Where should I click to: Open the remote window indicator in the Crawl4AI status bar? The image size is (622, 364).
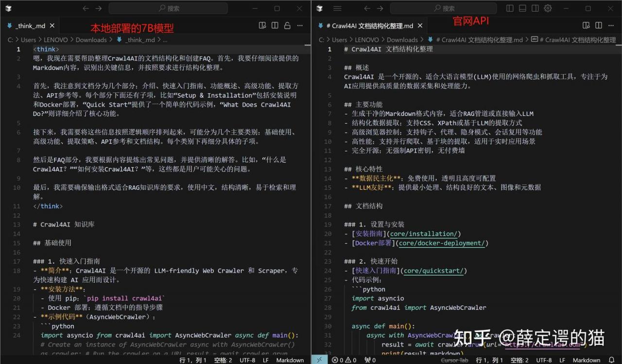coord(319,360)
